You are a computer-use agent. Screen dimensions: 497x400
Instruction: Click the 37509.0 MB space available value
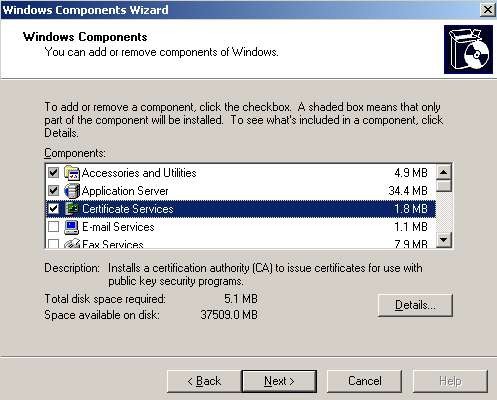click(x=229, y=314)
